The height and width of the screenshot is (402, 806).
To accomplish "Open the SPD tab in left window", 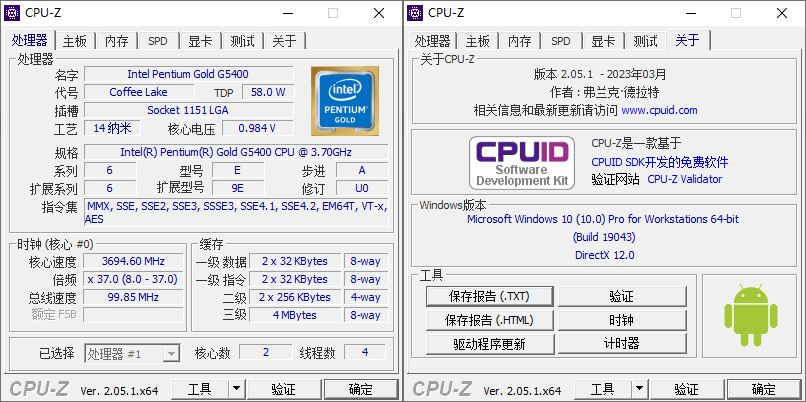I will 158,41.
